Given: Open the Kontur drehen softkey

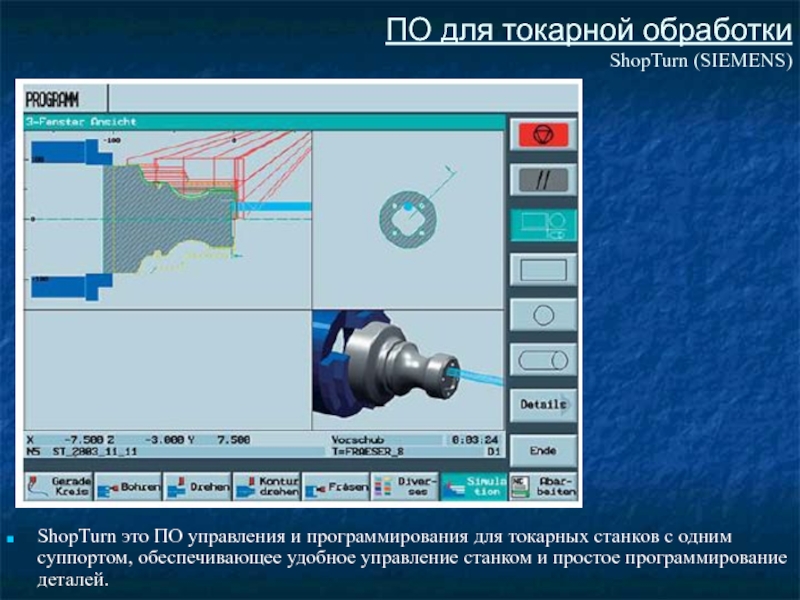Looking at the screenshot, I should coord(267,486).
